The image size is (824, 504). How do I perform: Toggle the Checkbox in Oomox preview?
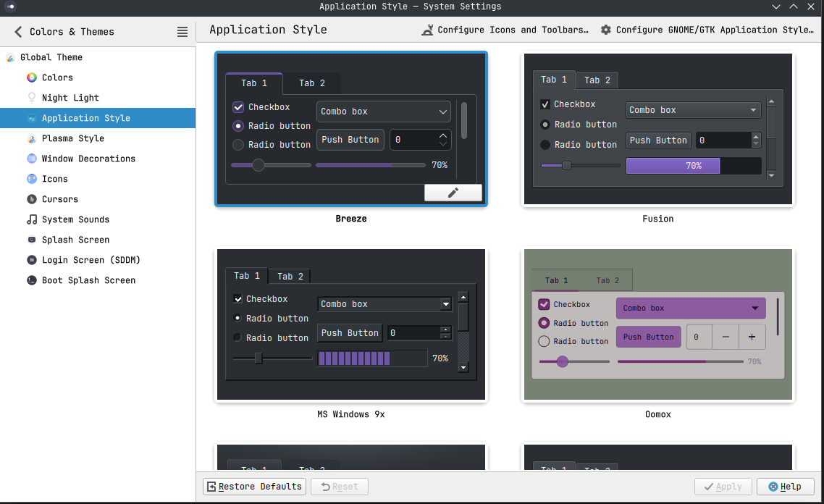tap(544, 304)
